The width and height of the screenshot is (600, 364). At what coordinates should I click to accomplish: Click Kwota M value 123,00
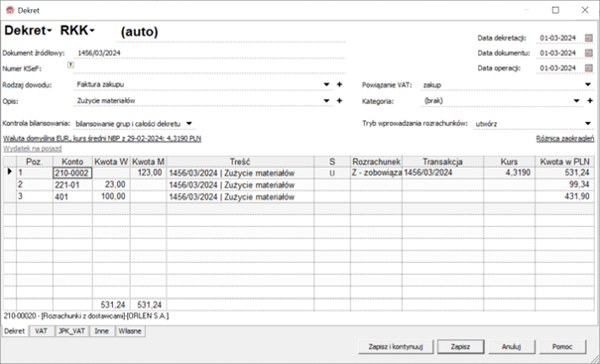148,173
